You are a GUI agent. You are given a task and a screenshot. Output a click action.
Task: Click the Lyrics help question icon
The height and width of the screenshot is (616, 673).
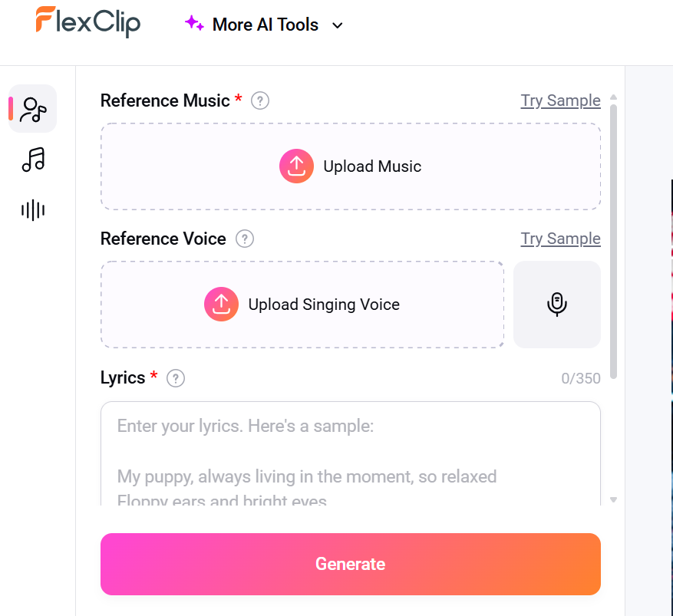(176, 378)
